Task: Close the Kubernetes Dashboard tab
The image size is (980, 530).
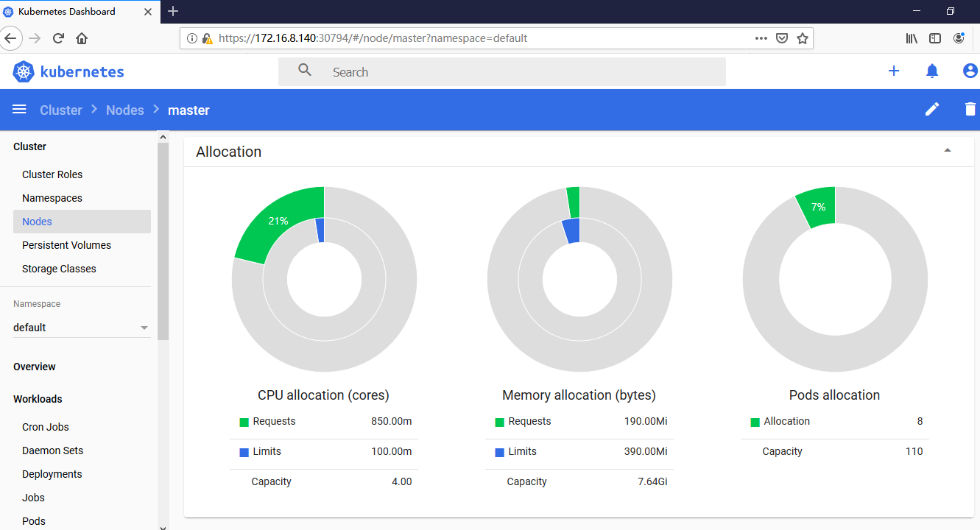Action: pyautogui.click(x=148, y=11)
